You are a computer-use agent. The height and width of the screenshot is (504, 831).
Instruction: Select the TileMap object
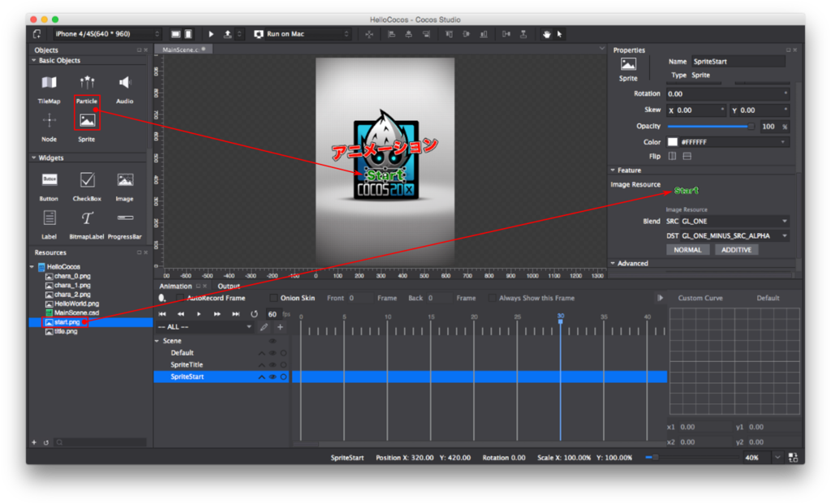49,88
